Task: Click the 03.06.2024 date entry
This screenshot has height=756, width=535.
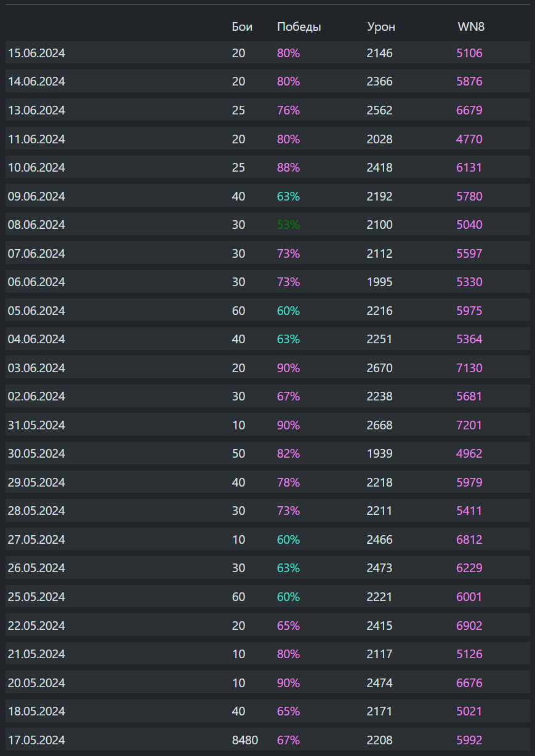Action: point(36,368)
